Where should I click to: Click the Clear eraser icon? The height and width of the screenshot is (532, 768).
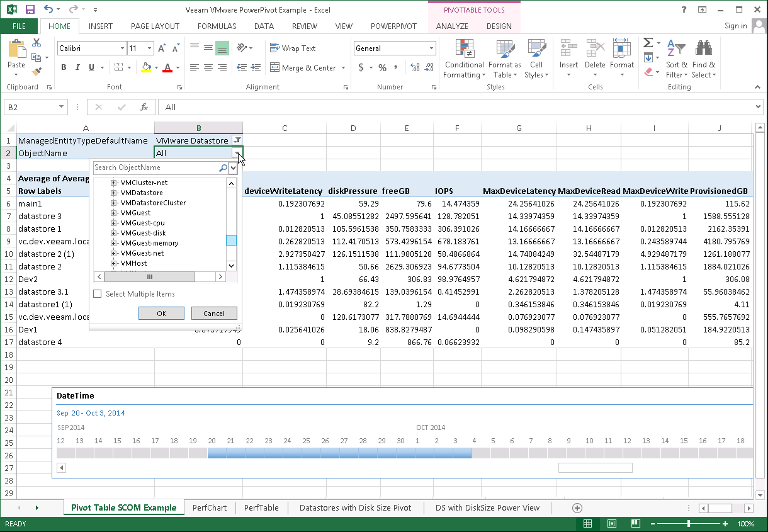648,72
